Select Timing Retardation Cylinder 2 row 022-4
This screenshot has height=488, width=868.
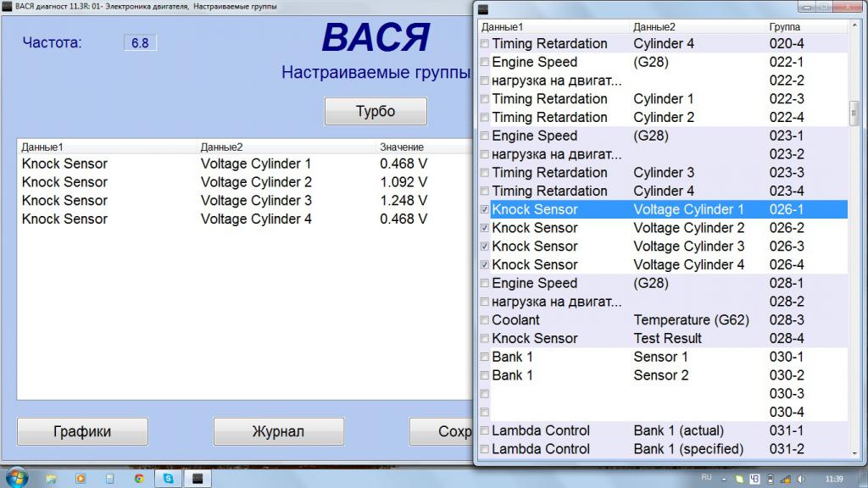663,117
